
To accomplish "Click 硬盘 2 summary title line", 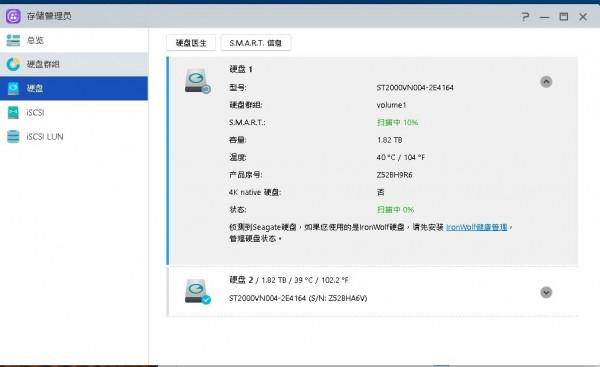I will [289, 280].
